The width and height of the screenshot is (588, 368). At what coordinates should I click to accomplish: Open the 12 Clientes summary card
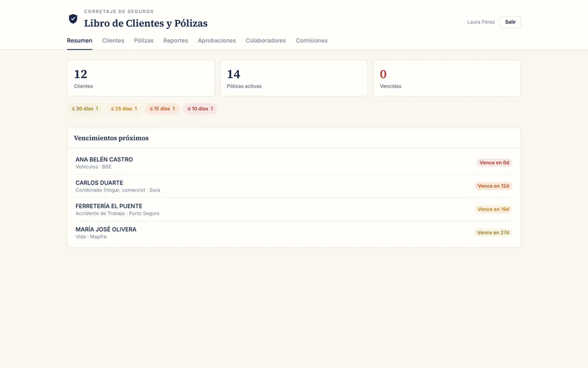click(x=141, y=78)
